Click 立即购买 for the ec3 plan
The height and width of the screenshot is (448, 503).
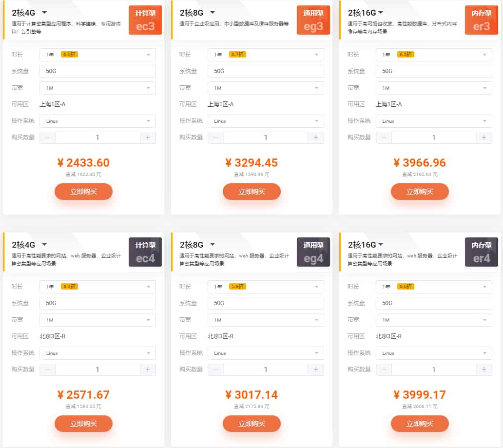point(83,192)
